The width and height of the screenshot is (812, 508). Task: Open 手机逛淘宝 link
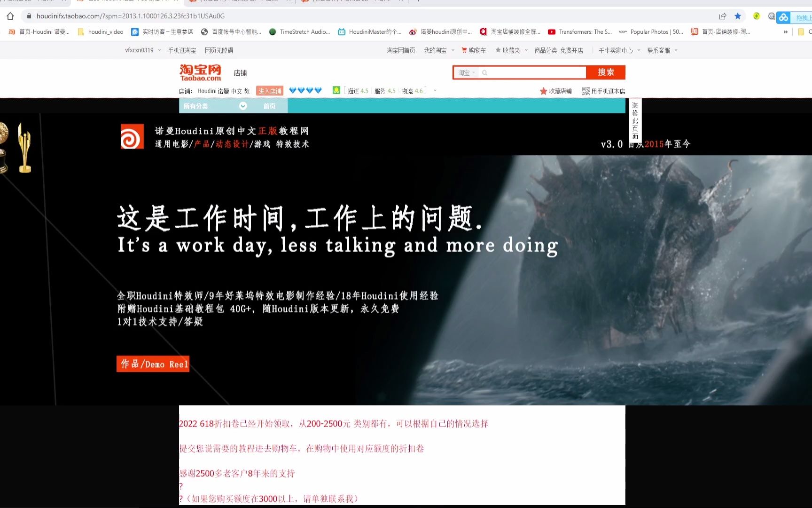tap(182, 50)
